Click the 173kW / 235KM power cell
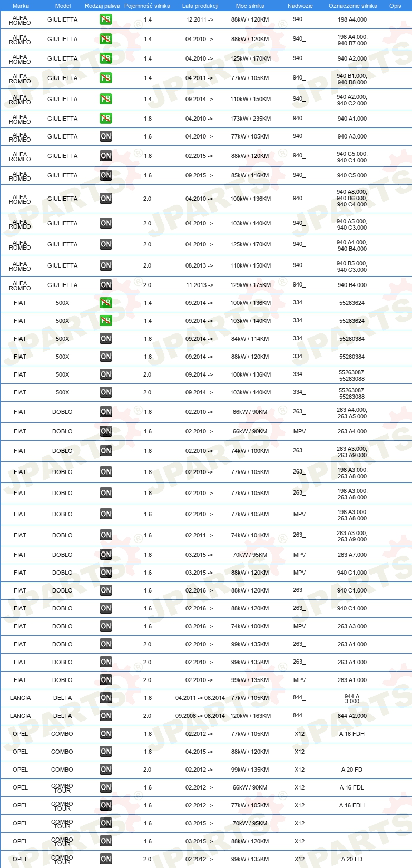412x868 pixels. click(250, 119)
